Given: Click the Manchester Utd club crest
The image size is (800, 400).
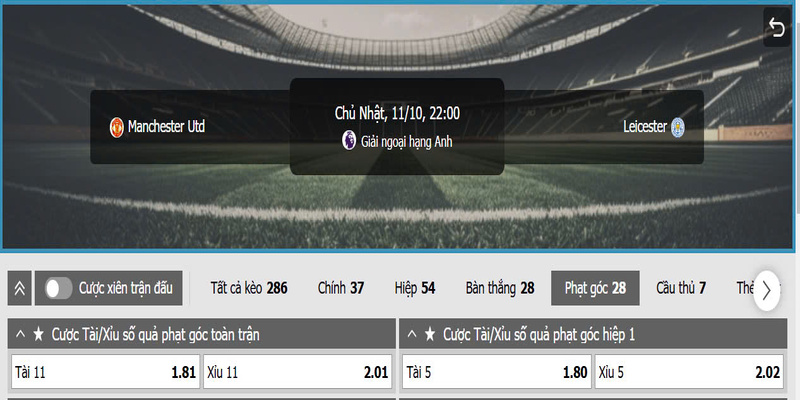Looking at the screenshot, I should pos(117,127).
